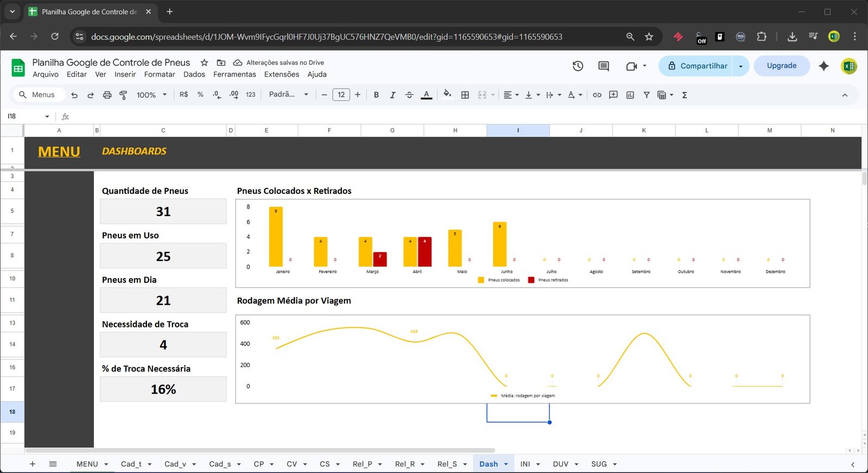Open the zoom 100% dropdown

coord(151,95)
